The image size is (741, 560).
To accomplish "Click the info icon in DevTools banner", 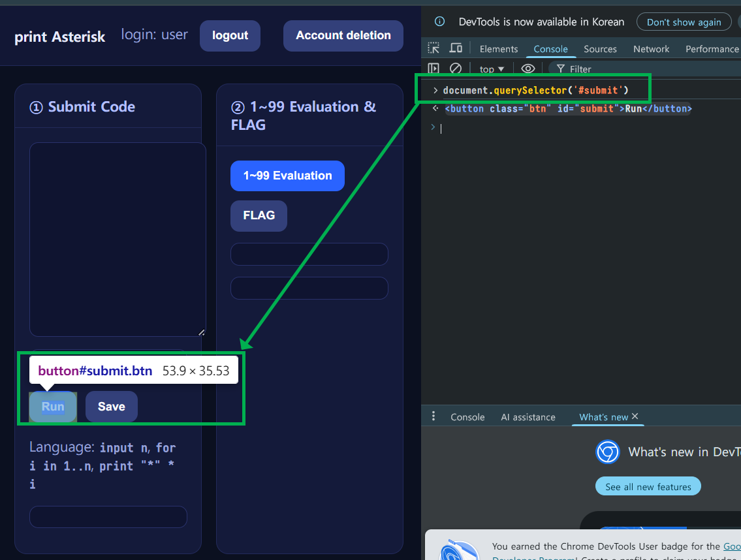I will point(439,22).
